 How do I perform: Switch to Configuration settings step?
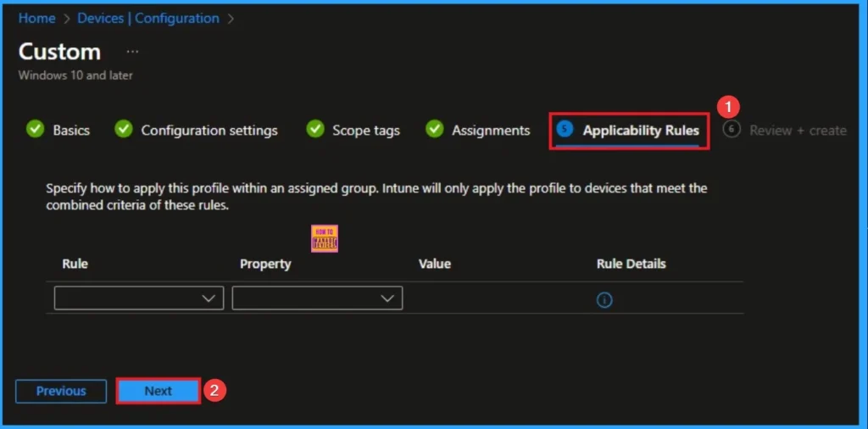pyautogui.click(x=209, y=131)
